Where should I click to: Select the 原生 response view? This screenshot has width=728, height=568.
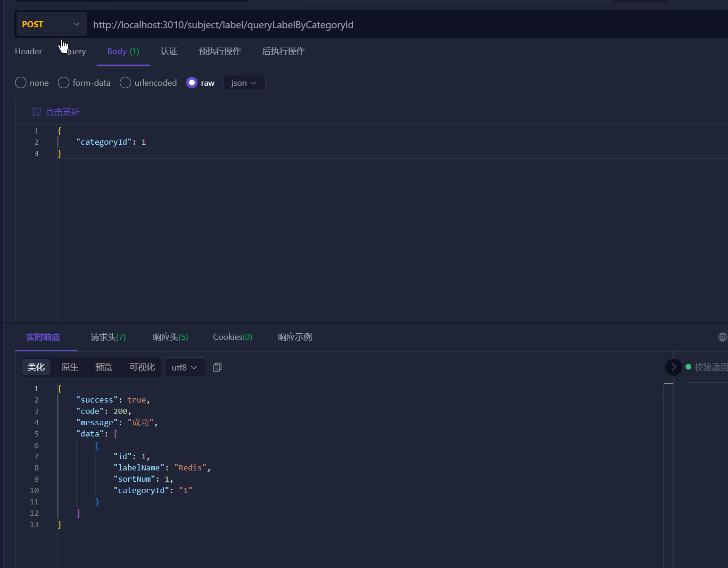coord(70,367)
